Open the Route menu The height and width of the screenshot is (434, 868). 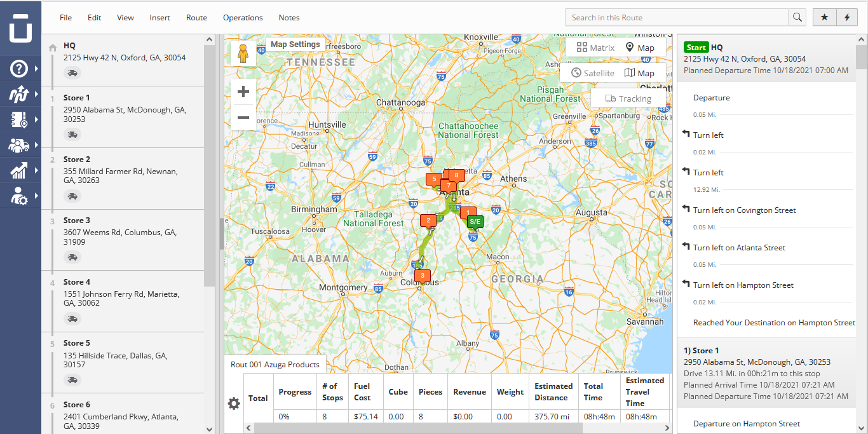pyautogui.click(x=197, y=17)
